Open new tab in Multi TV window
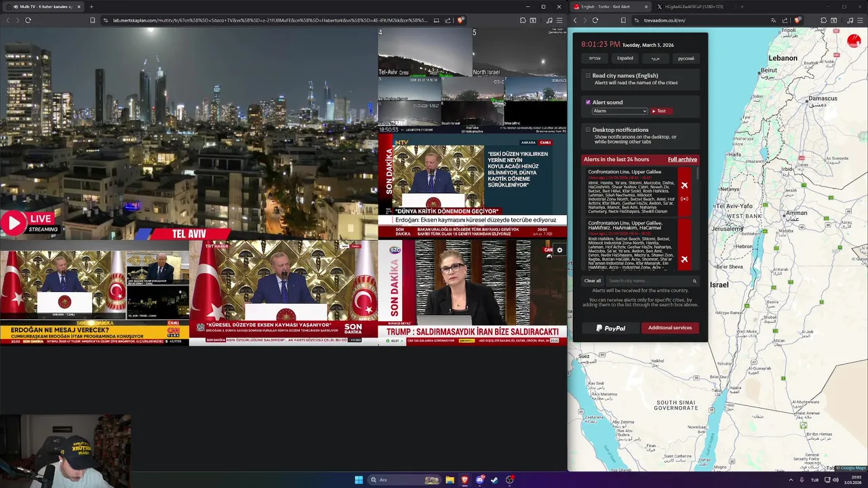This screenshot has width=868, height=488. coord(91,7)
